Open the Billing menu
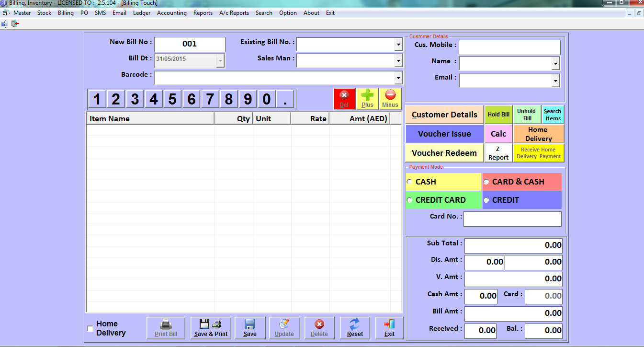Screen dimensions: 644x347 tap(66, 13)
